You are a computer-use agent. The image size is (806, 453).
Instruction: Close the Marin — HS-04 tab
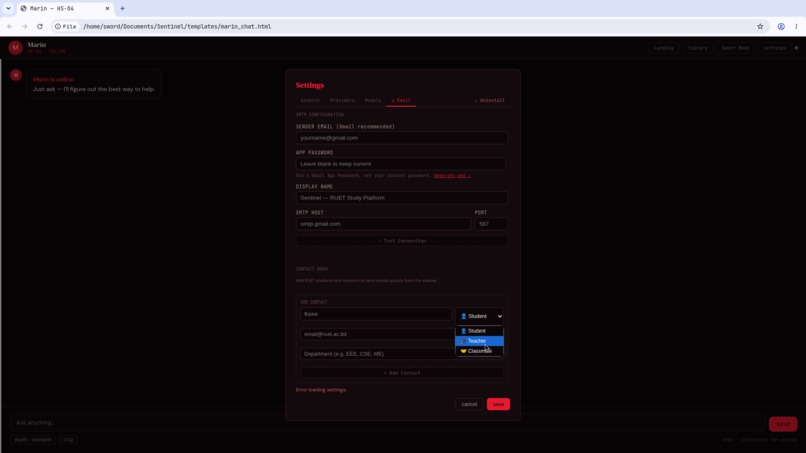point(107,8)
